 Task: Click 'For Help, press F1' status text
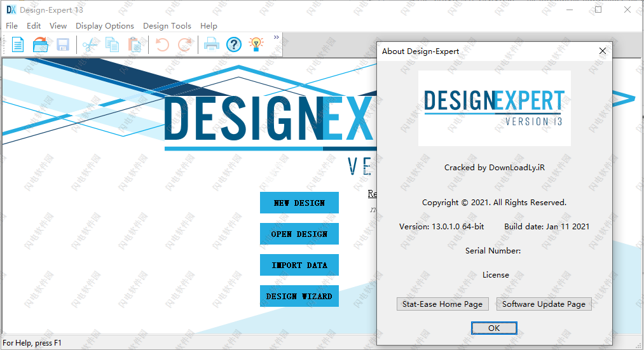[x=32, y=343]
